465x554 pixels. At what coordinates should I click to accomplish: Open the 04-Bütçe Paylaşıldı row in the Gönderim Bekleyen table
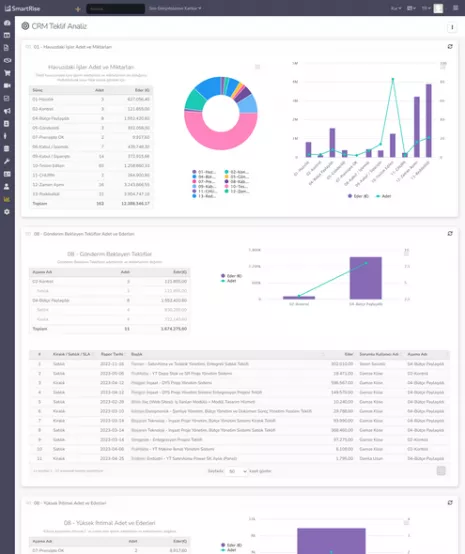pyautogui.click(x=110, y=301)
